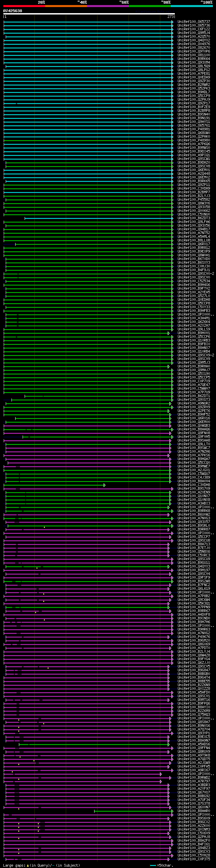
Task: Select the UniRef100_Q9XGT3 label
Action: [194, 400]
